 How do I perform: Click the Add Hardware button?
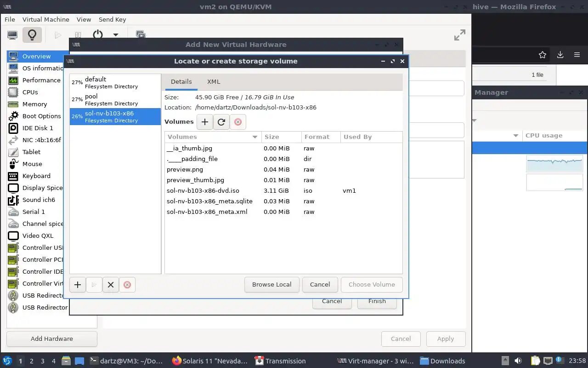52,339
